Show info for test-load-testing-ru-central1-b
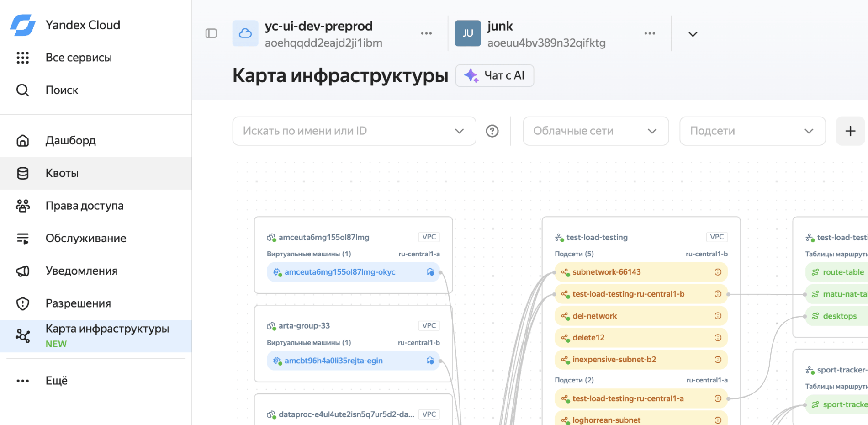 tap(718, 294)
